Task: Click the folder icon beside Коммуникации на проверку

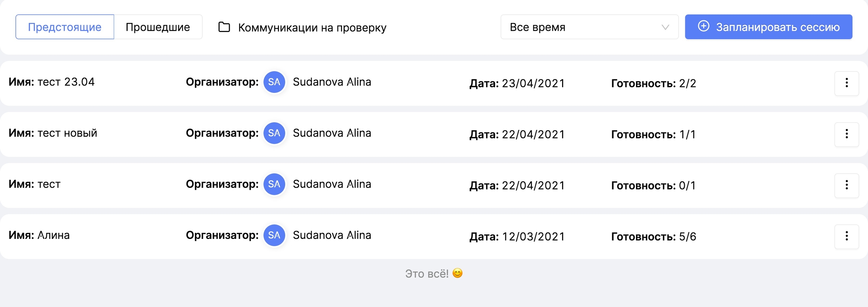Action: click(224, 27)
